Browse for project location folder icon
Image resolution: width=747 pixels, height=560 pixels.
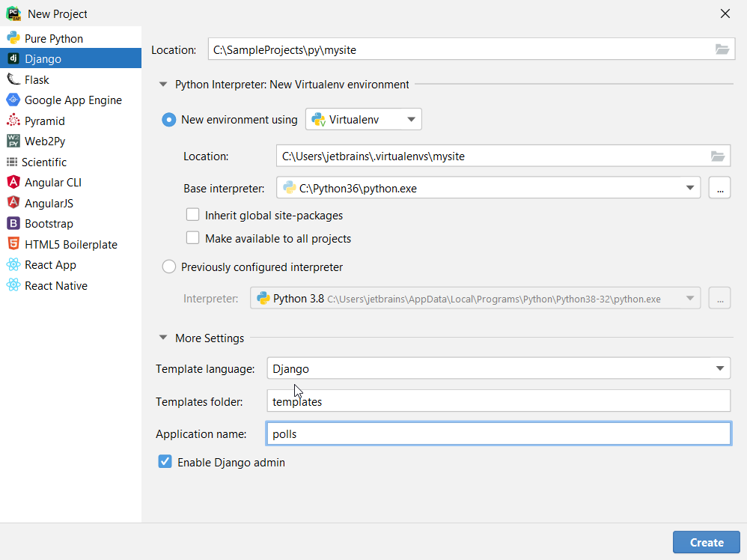[722, 49]
